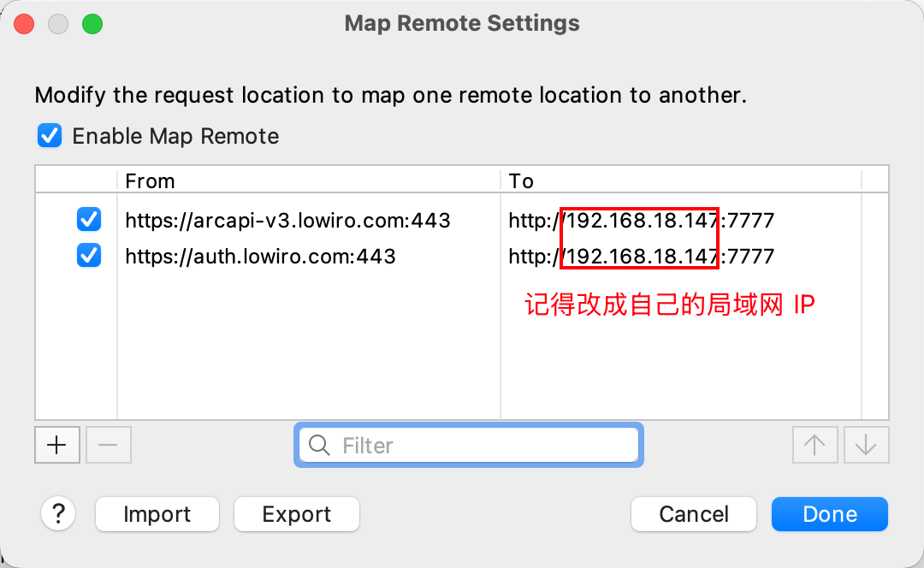This screenshot has width=924, height=568.
Task: Open help with the question mark icon
Action: pos(58,514)
